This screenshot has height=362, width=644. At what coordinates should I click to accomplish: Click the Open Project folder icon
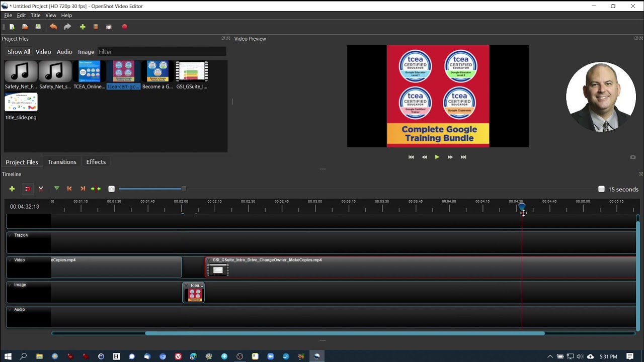(25, 27)
